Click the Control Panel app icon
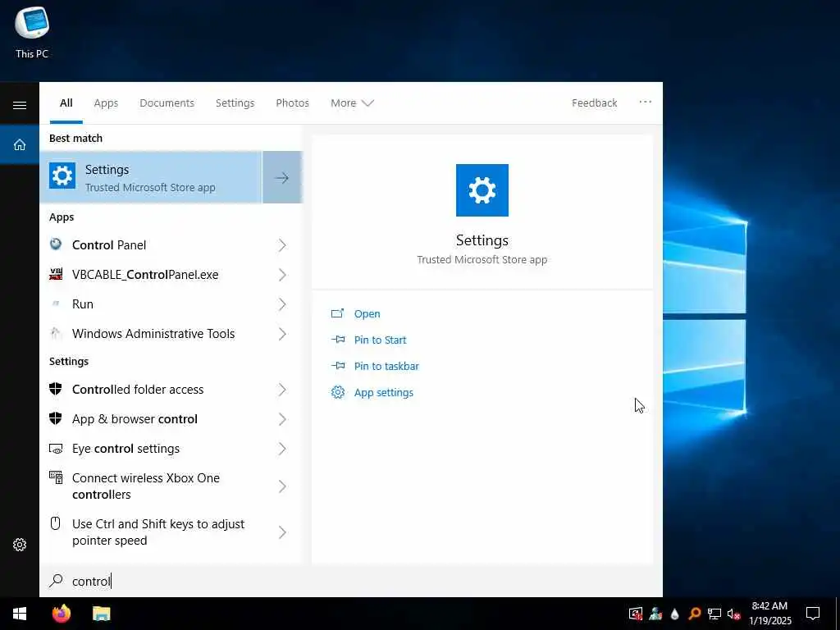 (56, 244)
